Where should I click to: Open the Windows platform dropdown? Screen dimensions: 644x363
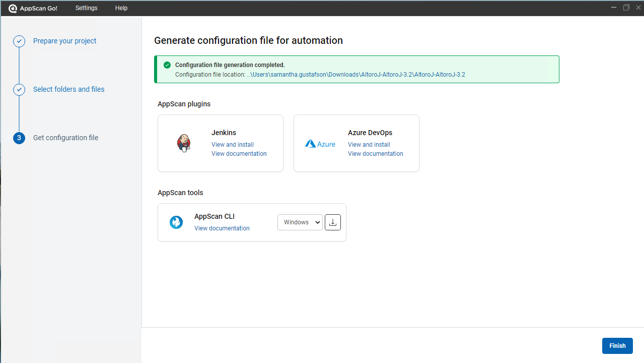300,222
